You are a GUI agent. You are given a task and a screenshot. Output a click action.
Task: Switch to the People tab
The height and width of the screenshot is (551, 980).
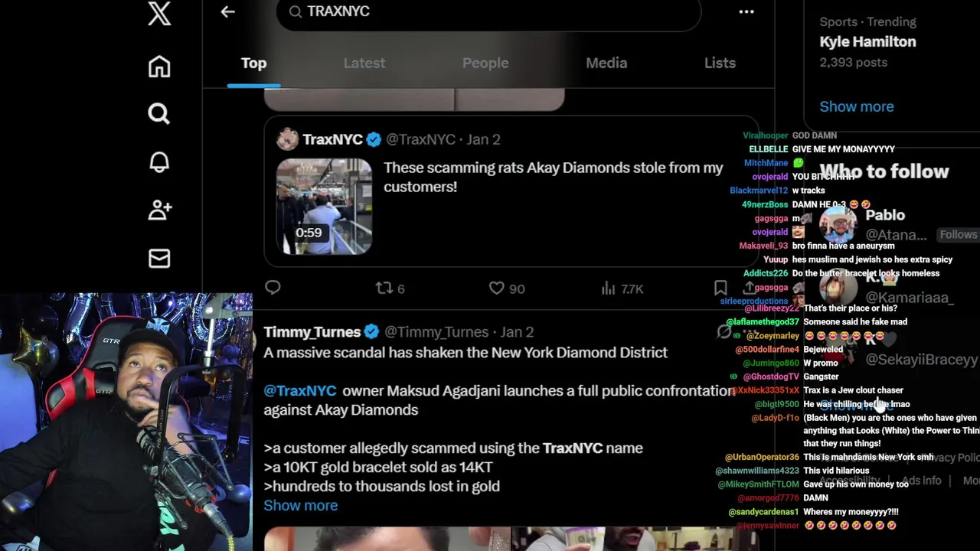485,64
